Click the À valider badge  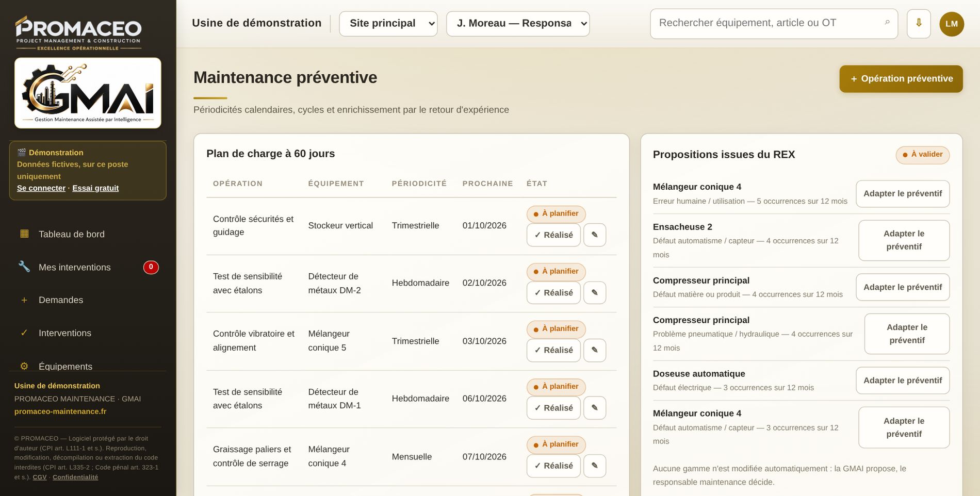[923, 155]
